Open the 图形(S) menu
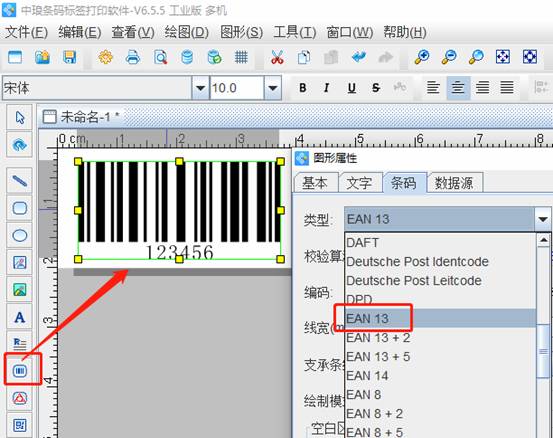This screenshot has width=553, height=438. point(242,32)
